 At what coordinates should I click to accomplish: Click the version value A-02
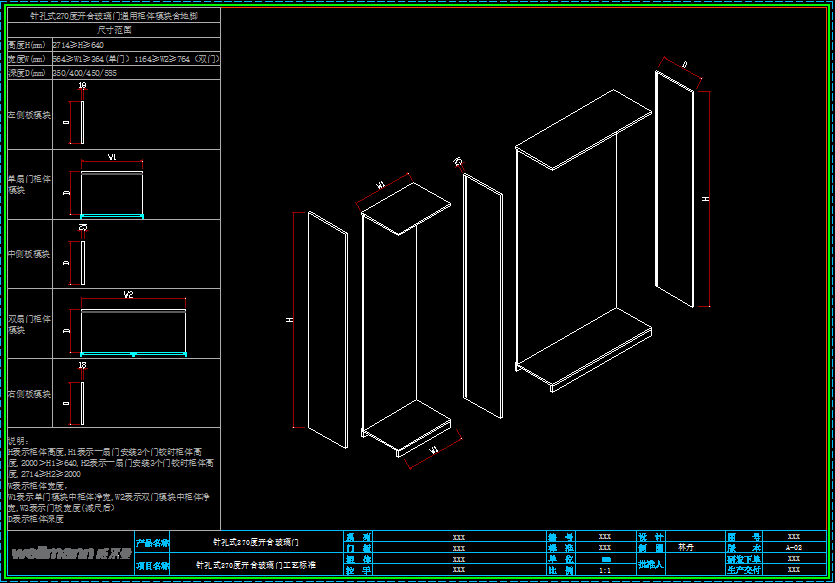click(x=793, y=548)
